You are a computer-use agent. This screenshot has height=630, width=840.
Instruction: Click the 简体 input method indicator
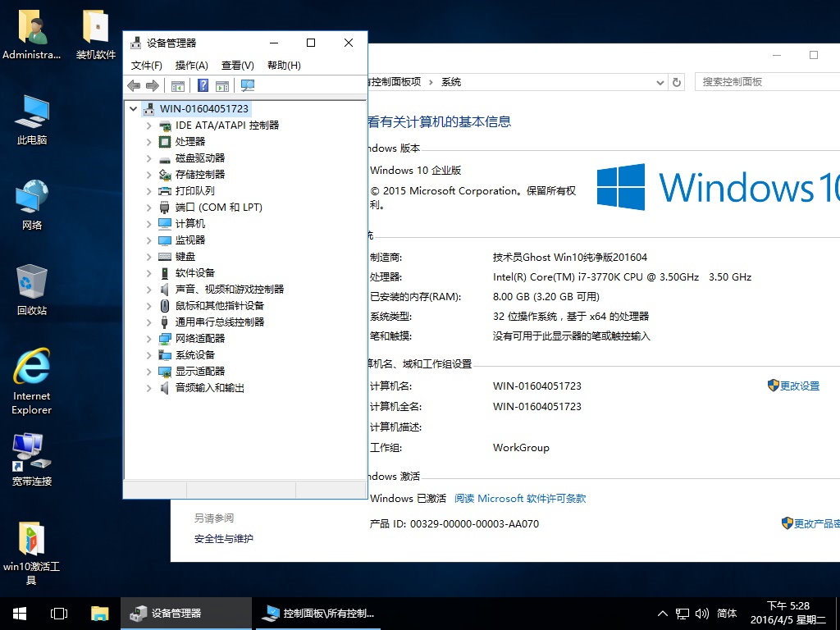tap(727, 614)
